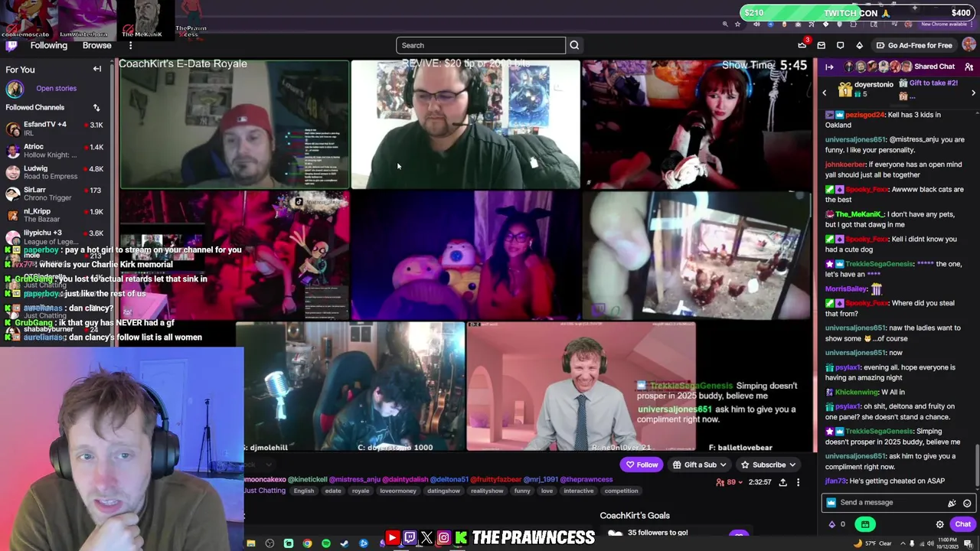Bookmark page with Chrome star icon
Screen dimensions: 980x551
(737, 24)
